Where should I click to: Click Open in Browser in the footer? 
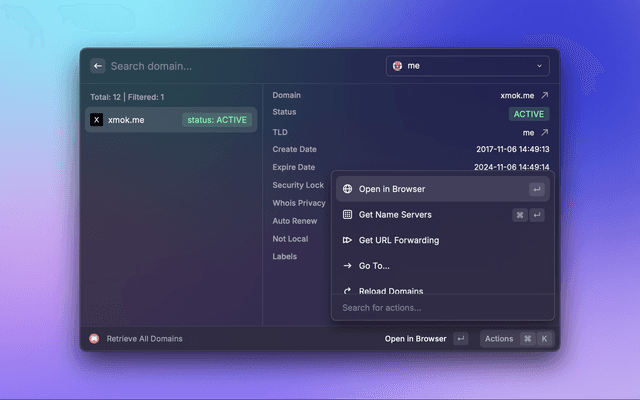[415, 339]
